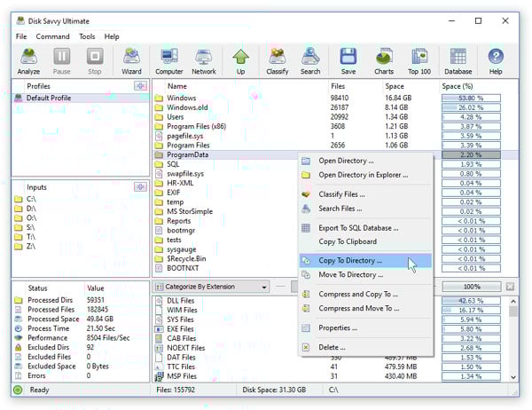Image resolution: width=532 pixels, height=410 pixels.
Task: Select Copy To Directory in context menu
Action: [x=350, y=261]
